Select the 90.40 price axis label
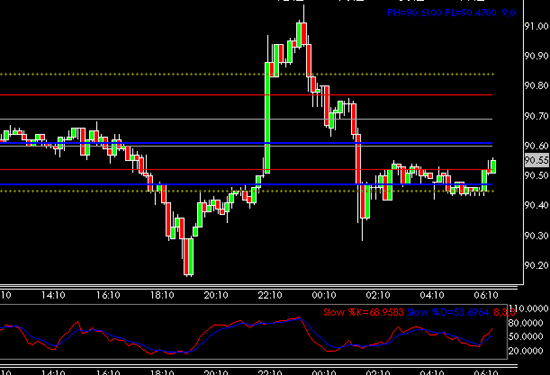This screenshot has height=375, width=550. [x=537, y=205]
